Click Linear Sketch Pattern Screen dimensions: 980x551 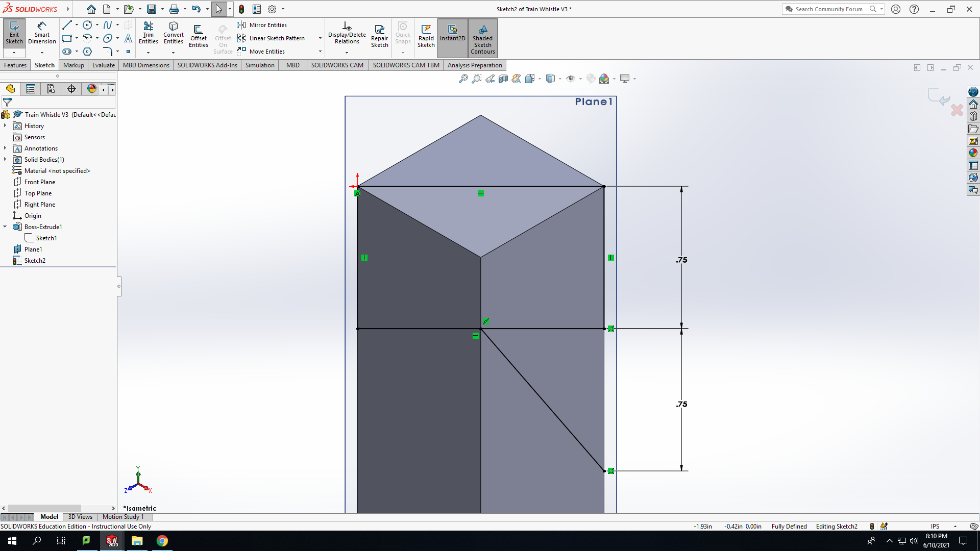coord(271,38)
